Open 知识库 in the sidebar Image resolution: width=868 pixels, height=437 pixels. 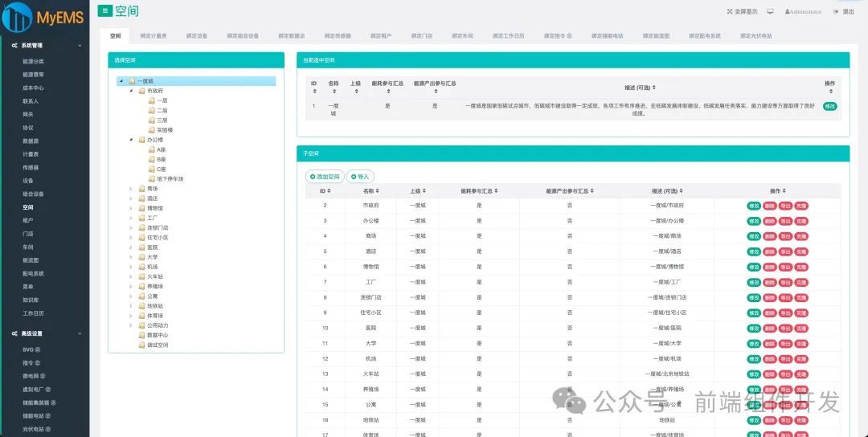(31, 300)
